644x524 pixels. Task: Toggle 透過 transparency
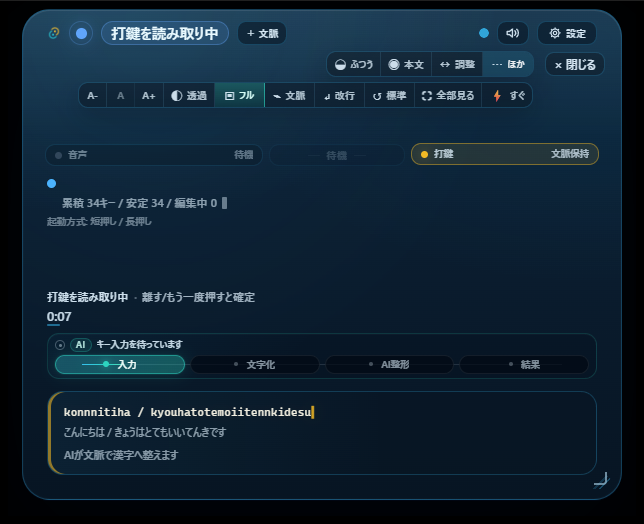pos(189,96)
